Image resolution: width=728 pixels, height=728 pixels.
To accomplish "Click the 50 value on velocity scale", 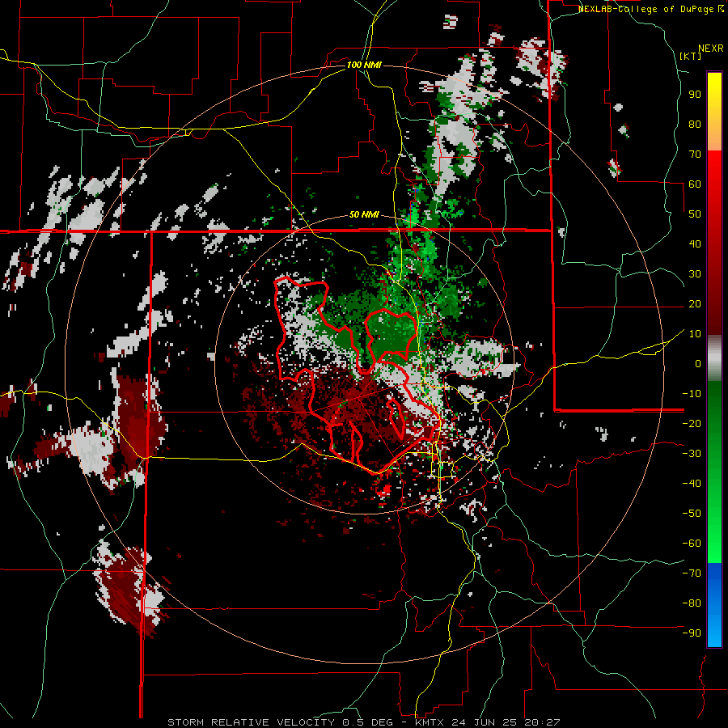I will pyautogui.click(x=695, y=214).
